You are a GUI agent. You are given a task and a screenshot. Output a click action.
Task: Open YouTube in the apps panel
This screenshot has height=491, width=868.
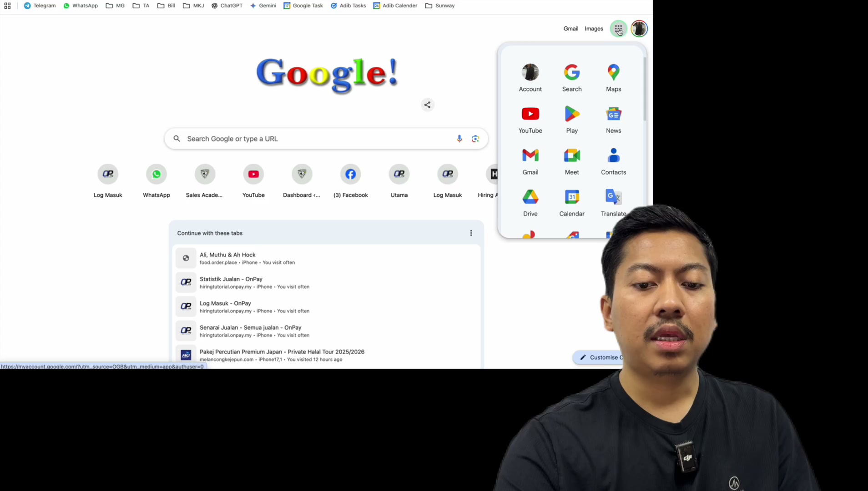pos(530,120)
